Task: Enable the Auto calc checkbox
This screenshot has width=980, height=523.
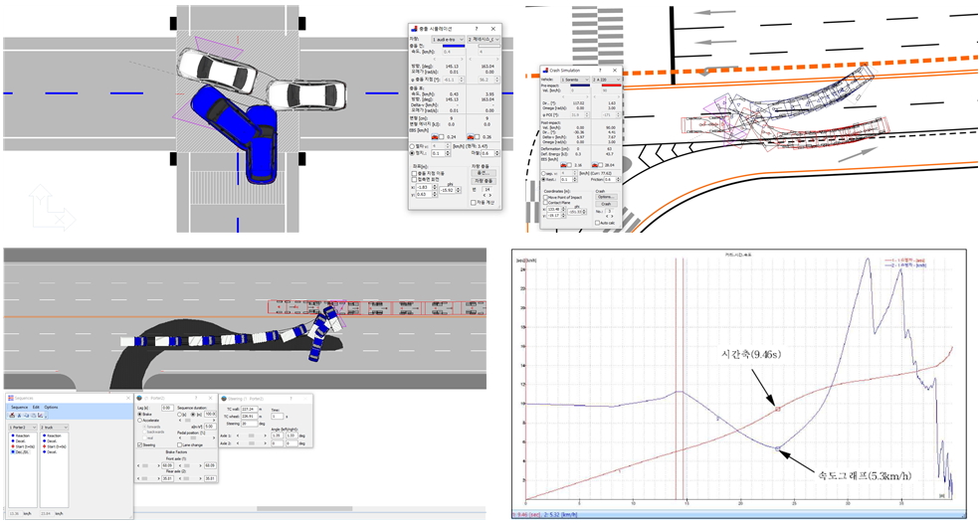Action: pos(598,223)
